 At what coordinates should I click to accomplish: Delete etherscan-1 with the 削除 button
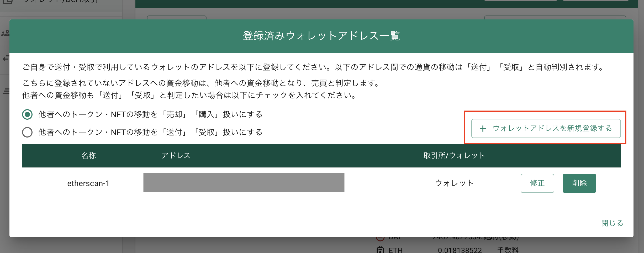(579, 183)
